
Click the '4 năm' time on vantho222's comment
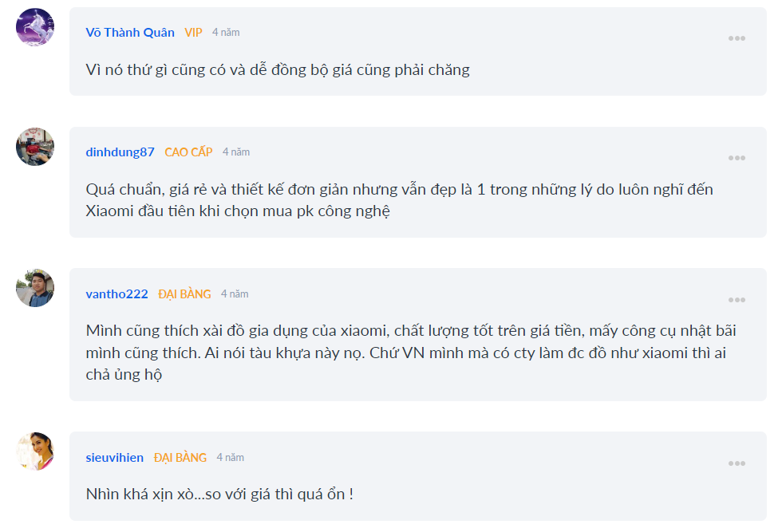tap(235, 294)
